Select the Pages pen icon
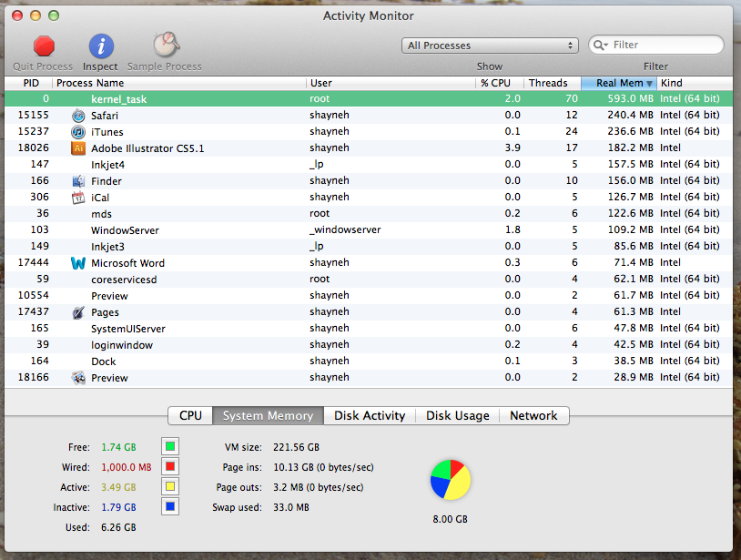The image size is (741, 560). click(x=78, y=312)
